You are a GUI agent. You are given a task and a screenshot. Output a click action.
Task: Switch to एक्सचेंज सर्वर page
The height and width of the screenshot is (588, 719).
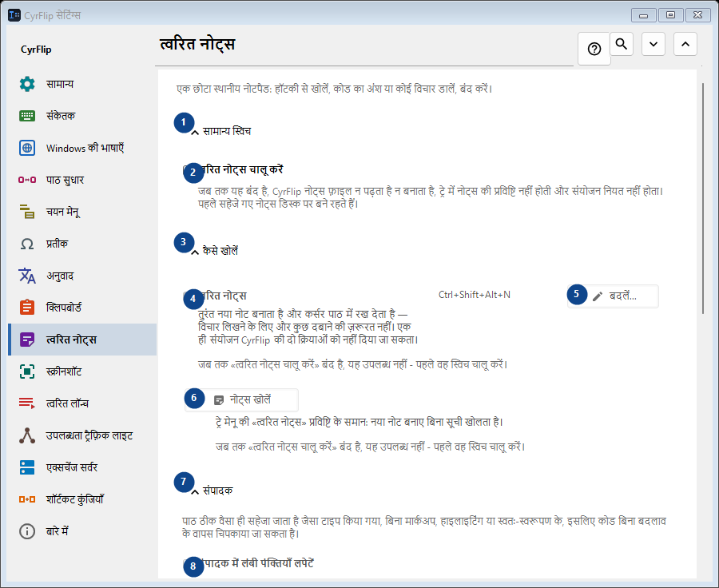click(x=82, y=467)
